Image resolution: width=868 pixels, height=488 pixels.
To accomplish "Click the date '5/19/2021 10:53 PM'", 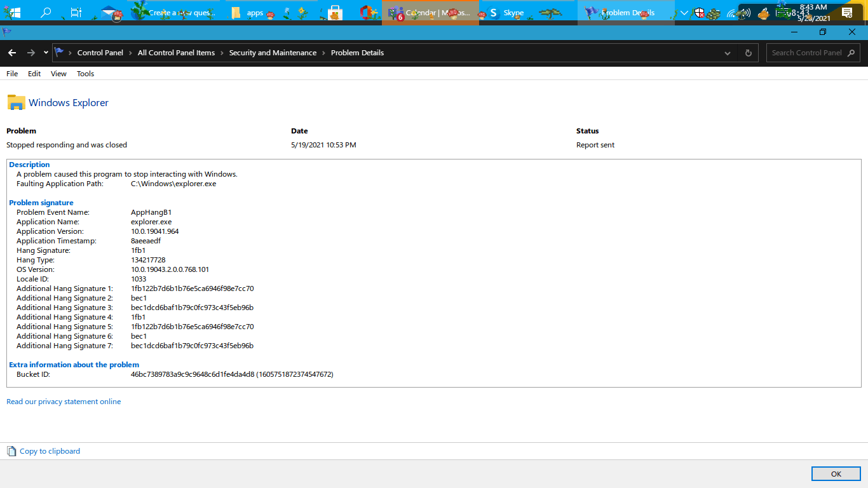I will 323,145.
